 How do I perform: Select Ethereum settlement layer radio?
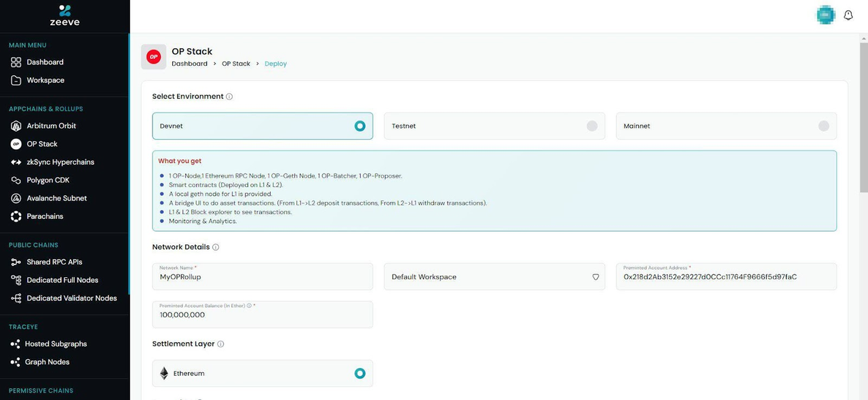360,374
